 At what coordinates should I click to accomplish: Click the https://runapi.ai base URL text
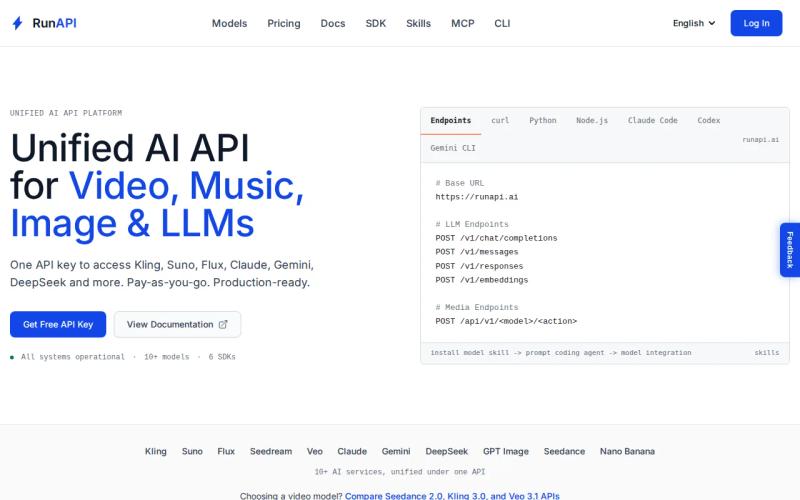477,197
